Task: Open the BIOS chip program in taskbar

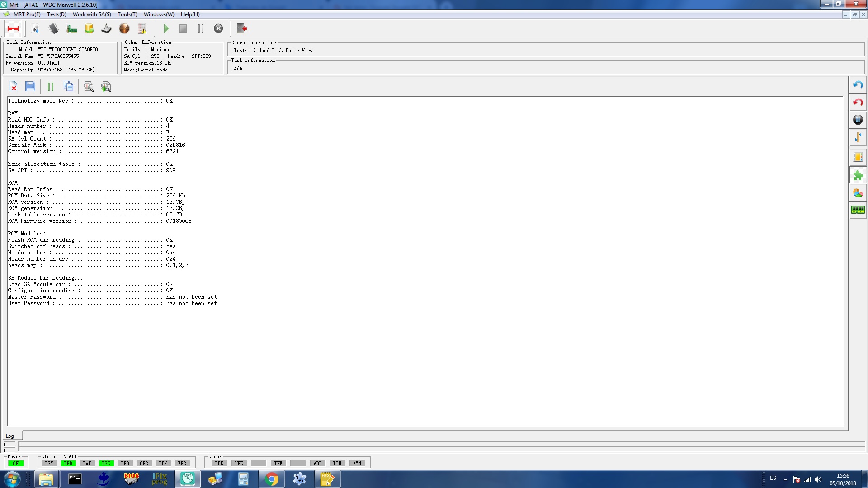Action: pyautogui.click(x=131, y=479)
